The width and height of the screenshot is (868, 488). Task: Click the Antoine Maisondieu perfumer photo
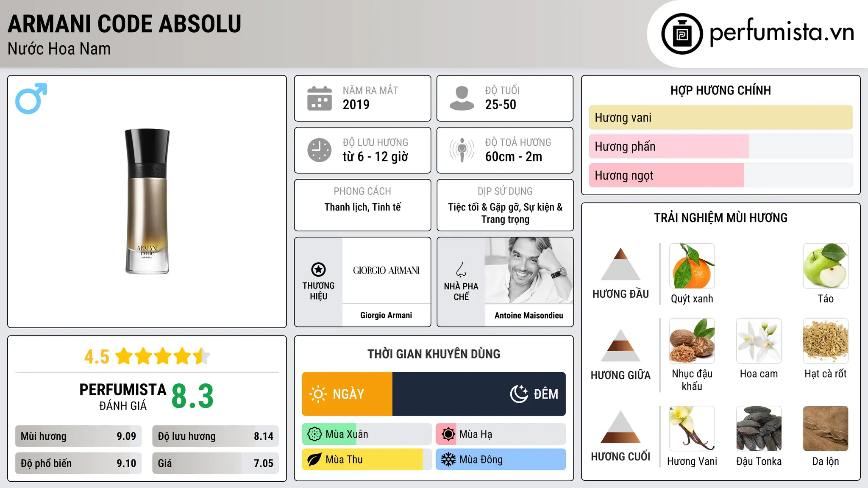click(529, 270)
